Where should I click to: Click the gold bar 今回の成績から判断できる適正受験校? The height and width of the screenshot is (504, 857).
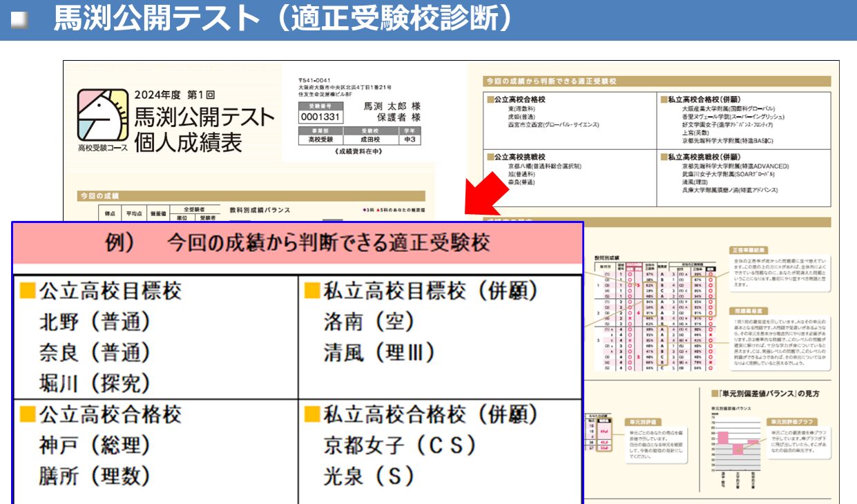(x=657, y=81)
